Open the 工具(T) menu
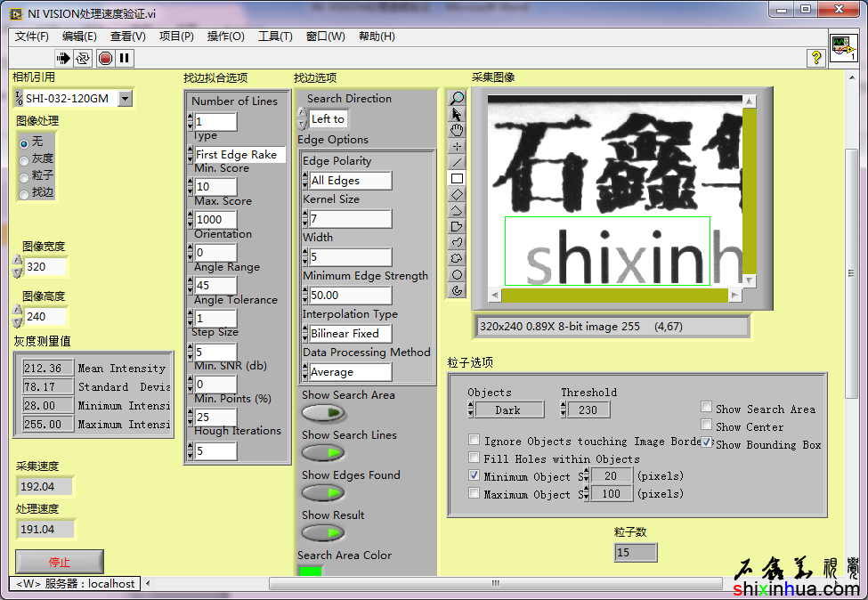 coord(275,36)
